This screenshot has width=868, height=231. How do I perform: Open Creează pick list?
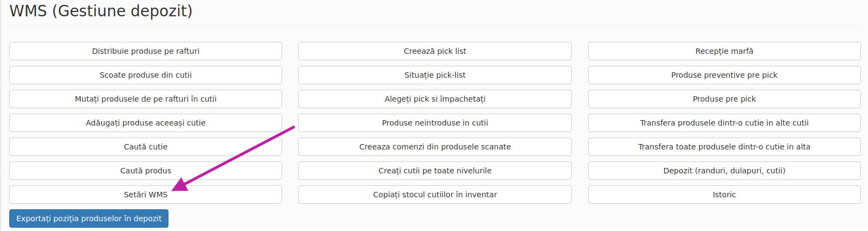tap(435, 51)
